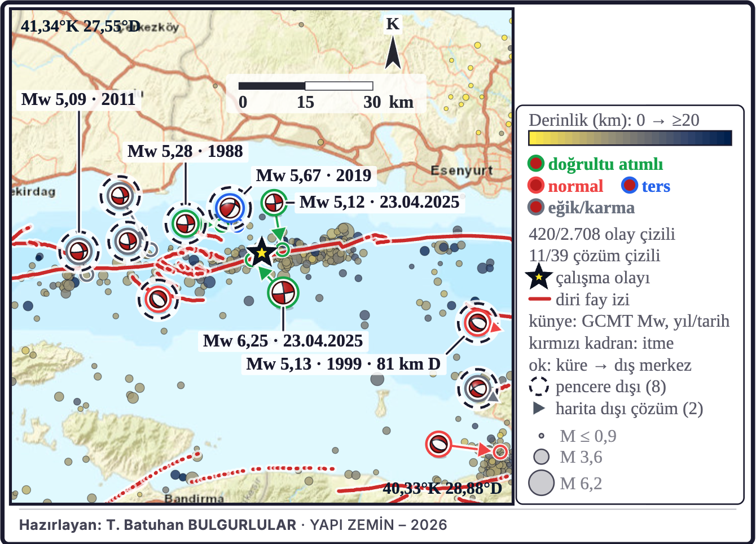
Task: Select the red beachball whose arrow points to small red circle
Action: pyautogui.click(x=438, y=444)
